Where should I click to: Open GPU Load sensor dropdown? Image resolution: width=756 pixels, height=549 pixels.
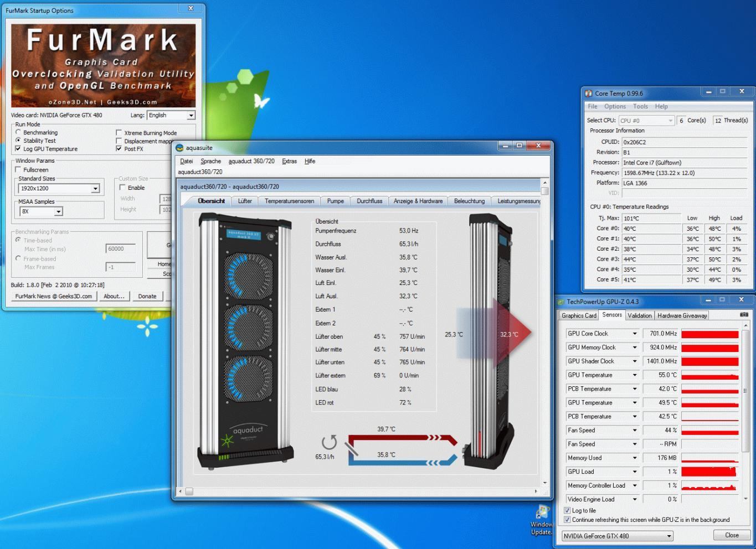pyautogui.click(x=635, y=472)
